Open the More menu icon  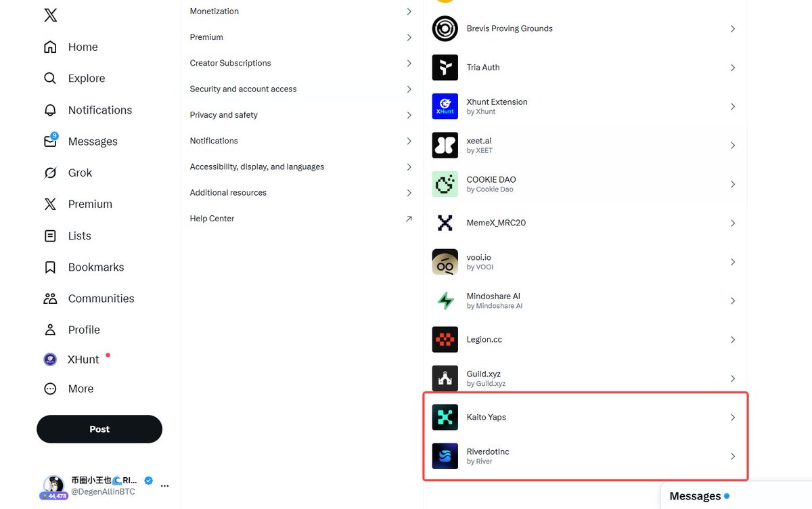point(50,389)
